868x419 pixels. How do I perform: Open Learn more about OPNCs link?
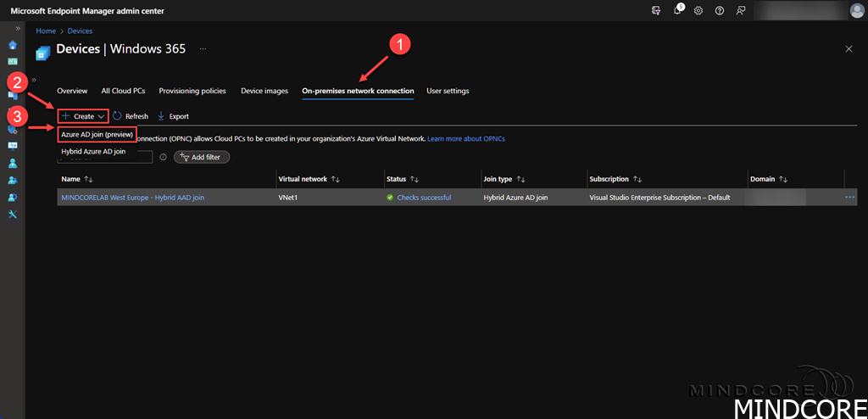pyautogui.click(x=465, y=138)
